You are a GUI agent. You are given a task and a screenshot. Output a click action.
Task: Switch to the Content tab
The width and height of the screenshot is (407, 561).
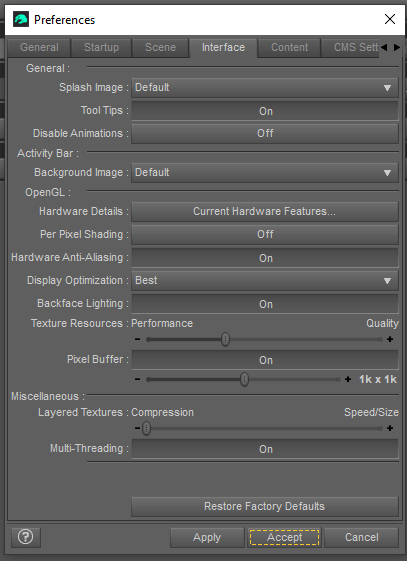[x=289, y=48]
